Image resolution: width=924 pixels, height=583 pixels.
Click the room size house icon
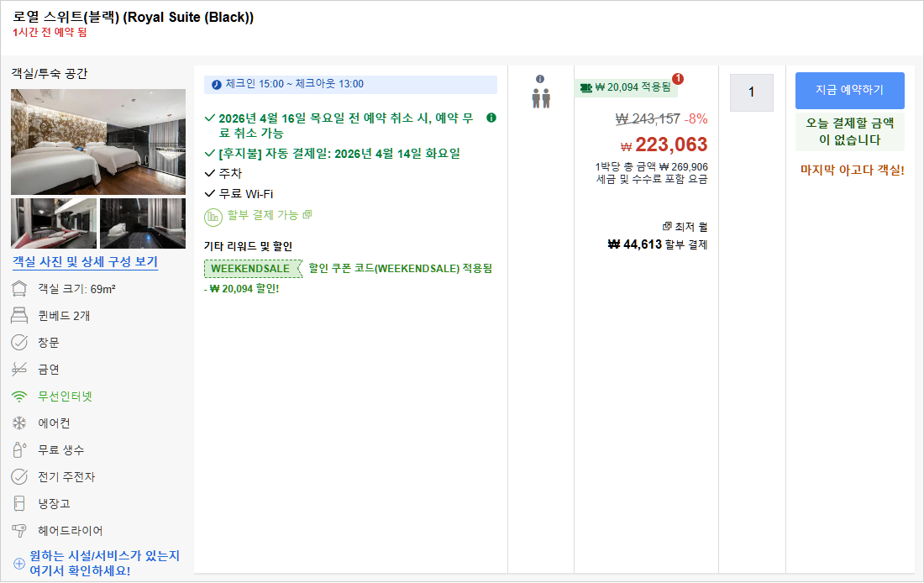(x=19, y=289)
